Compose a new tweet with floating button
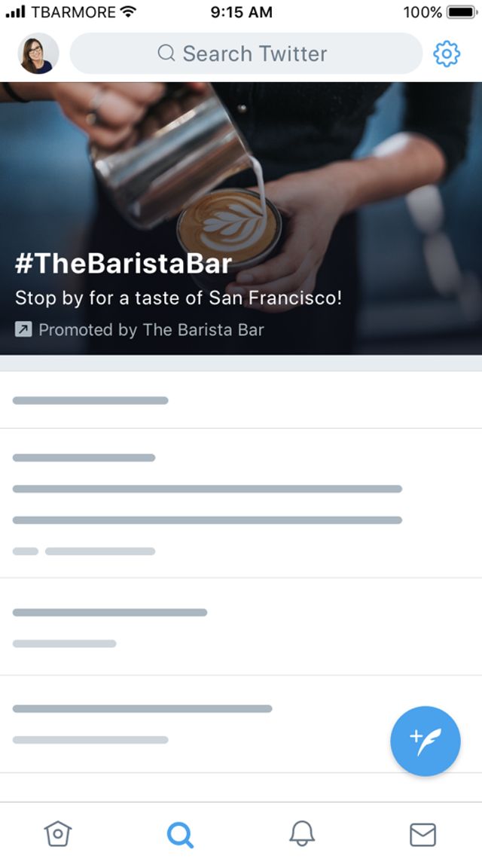Screen dimensions: 482x868 point(425,741)
